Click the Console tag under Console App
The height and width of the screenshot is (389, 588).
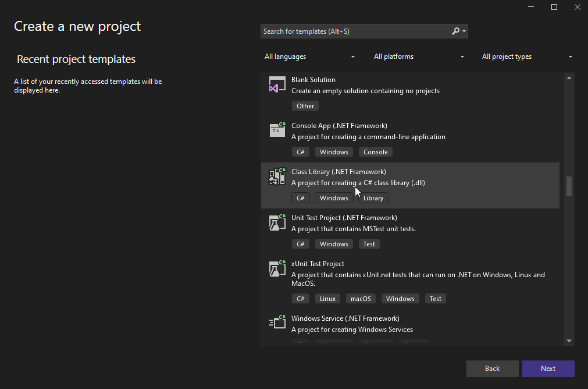click(375, 152)
